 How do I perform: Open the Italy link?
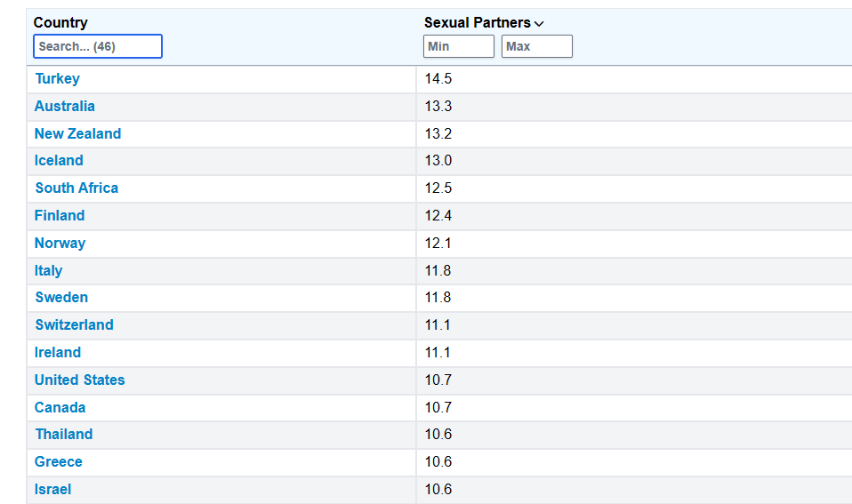[48, 270]
